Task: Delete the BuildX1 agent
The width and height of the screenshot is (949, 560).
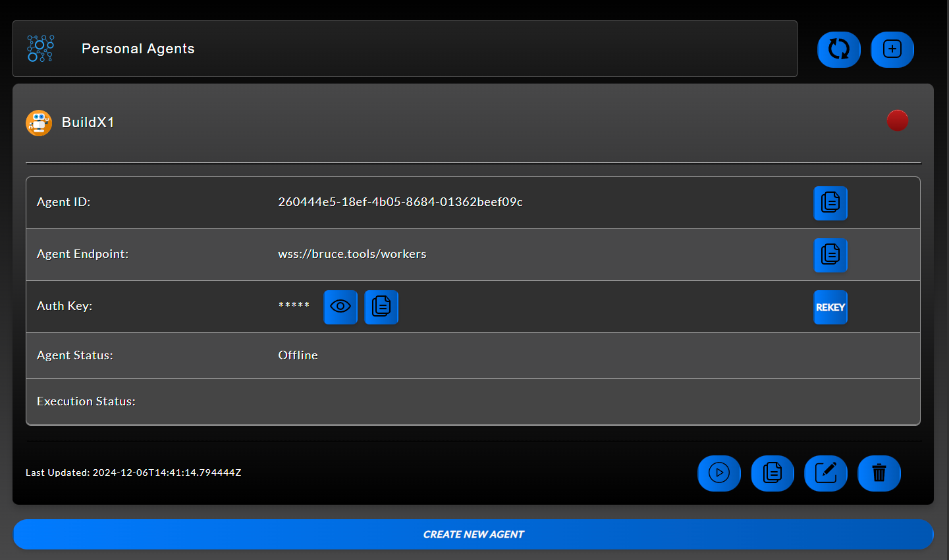Action: coord(879,473)
